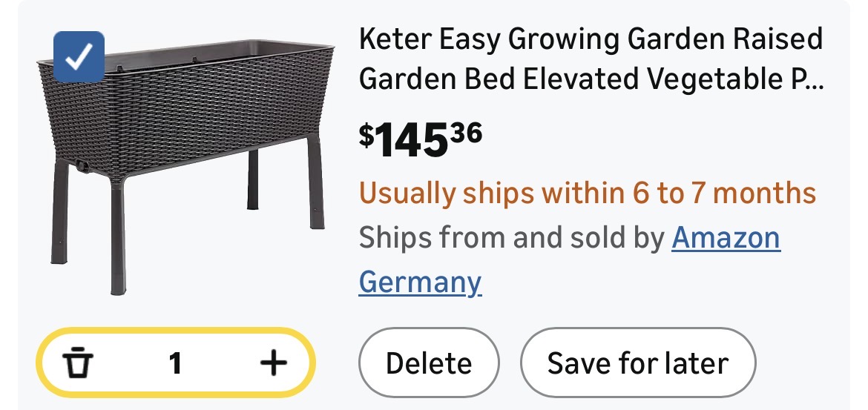Screen dimensions: 868x410
Task: Click the 36 cents superscript of the price
Action: pyautogui.click(x=464, y=131)
